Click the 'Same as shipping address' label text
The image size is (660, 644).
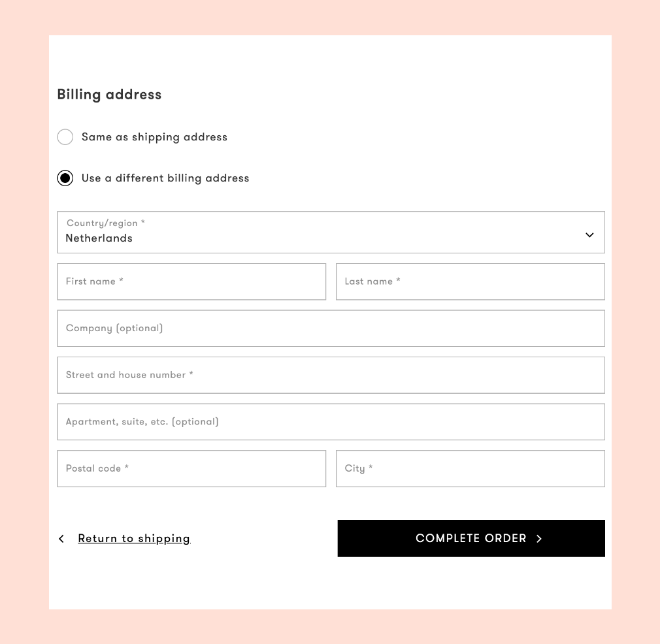(x=154, y=137)
